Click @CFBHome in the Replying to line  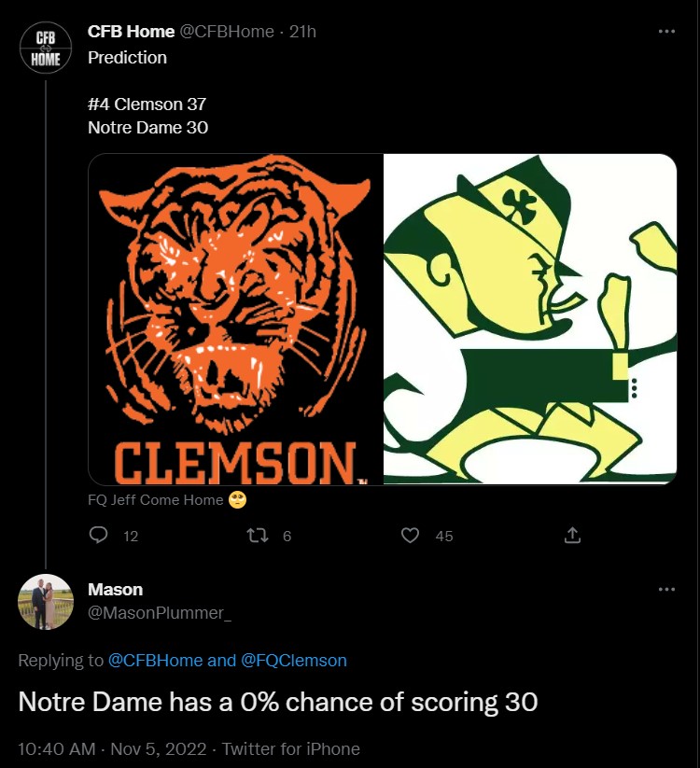point(155,661)
